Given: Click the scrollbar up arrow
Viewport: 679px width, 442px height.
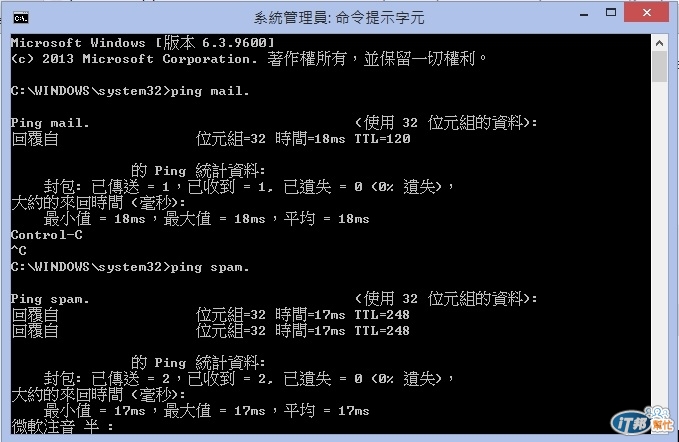Looking at the screenshot, I should [659, 43].
